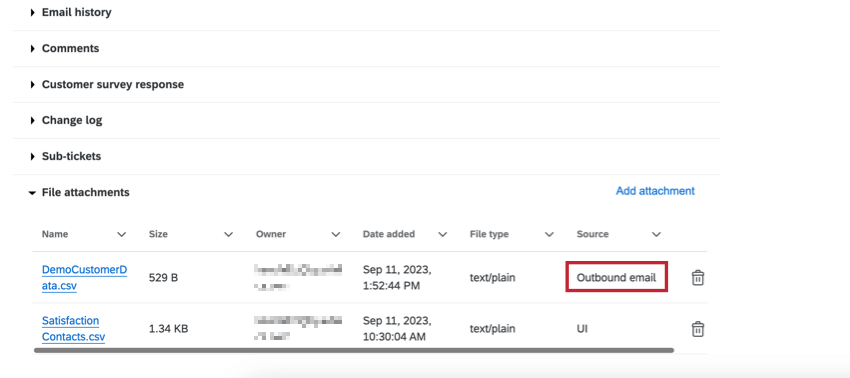Expand the Comments section
850x378 pixels.
coord(65,48)
